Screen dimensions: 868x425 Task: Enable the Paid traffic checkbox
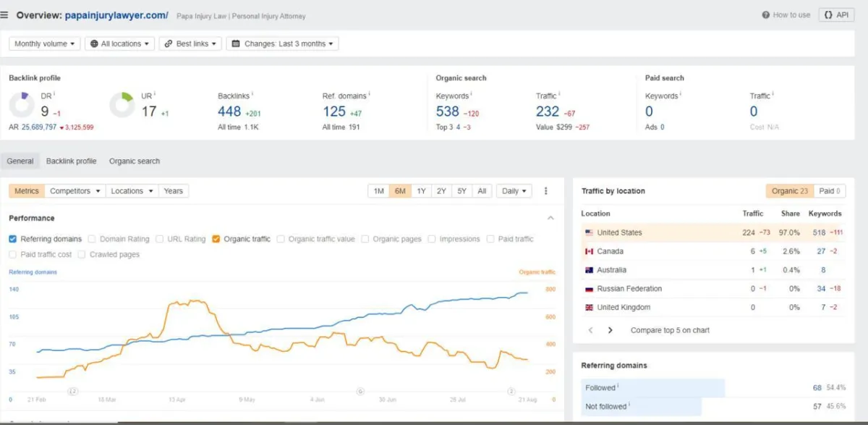point(490,239)
